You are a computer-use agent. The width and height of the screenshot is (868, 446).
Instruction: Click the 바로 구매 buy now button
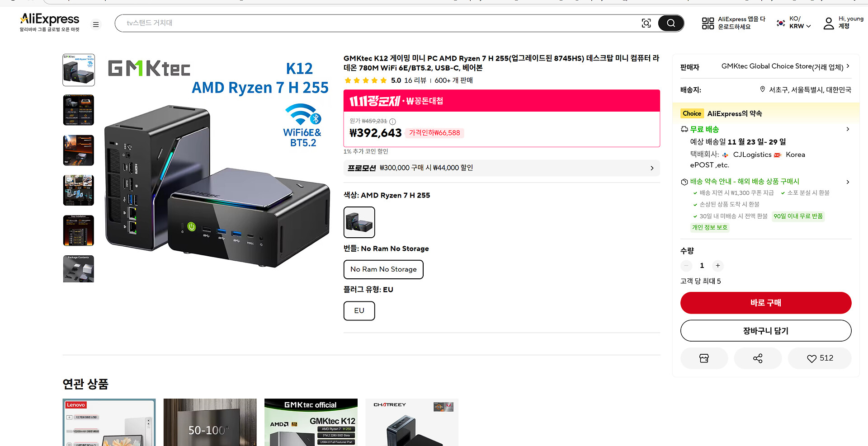click(766, 303)
